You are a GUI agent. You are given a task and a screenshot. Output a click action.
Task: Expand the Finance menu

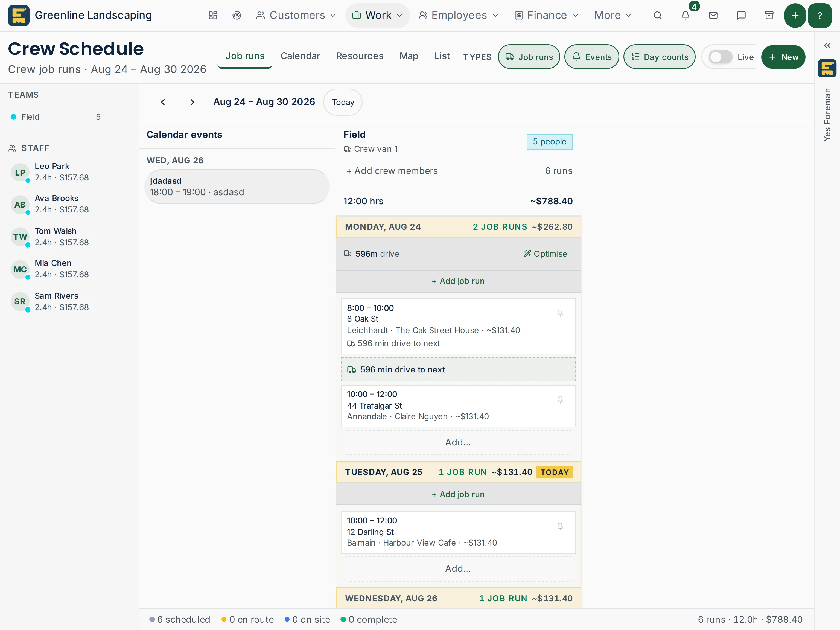546,15
